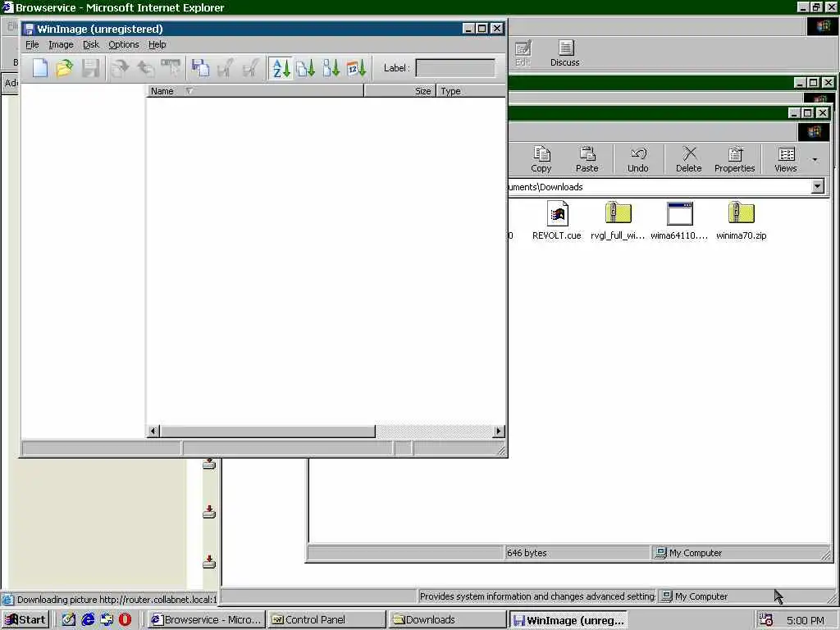Select the winima70.zip file
Viewport: 840px width, 630px height.
point(742,221)
